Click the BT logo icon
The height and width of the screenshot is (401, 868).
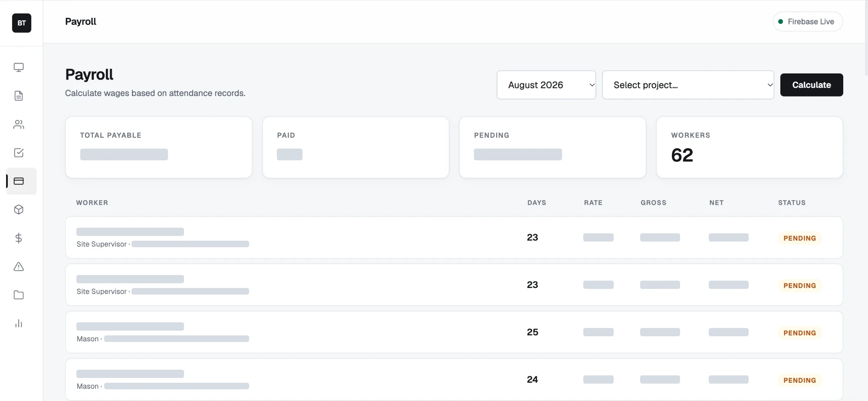point(21,23)
